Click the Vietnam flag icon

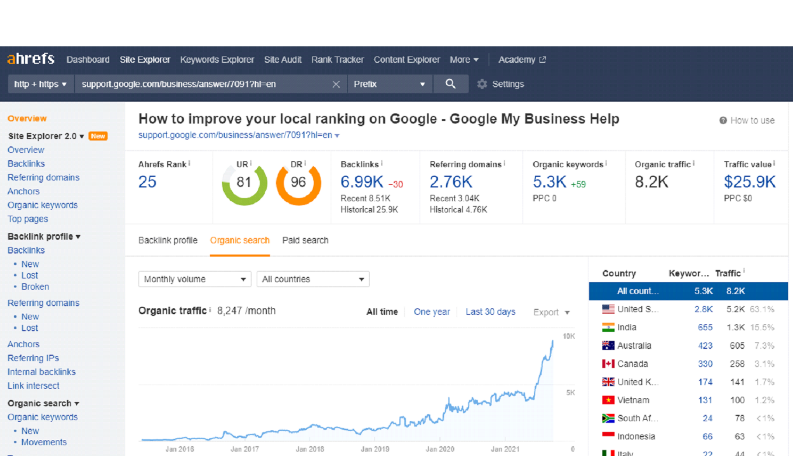click(608, 400)
